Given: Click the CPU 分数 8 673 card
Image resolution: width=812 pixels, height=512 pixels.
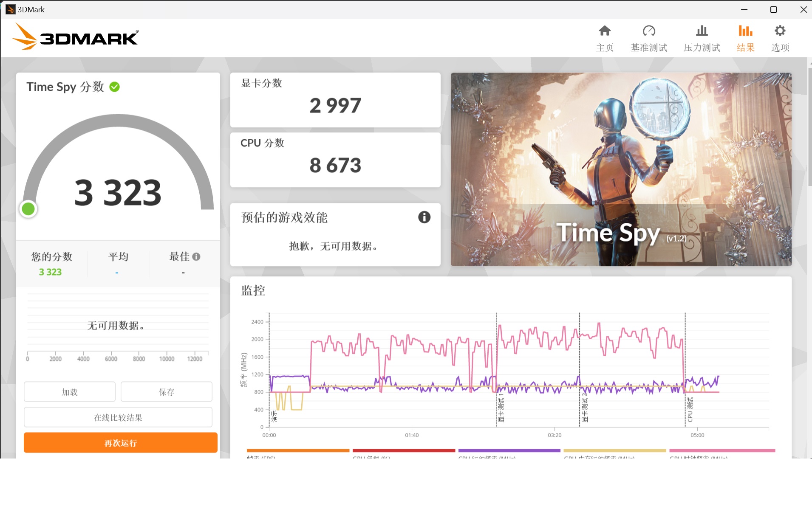Looking at the screenshot, I should click(x=335, y=160).
